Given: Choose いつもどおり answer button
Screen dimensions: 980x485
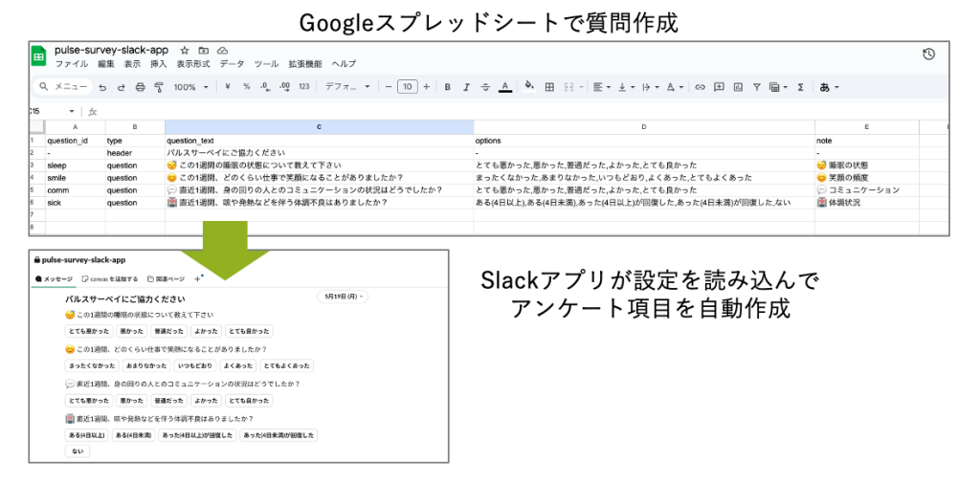Looking at the screenshot, I should [195, 366].
